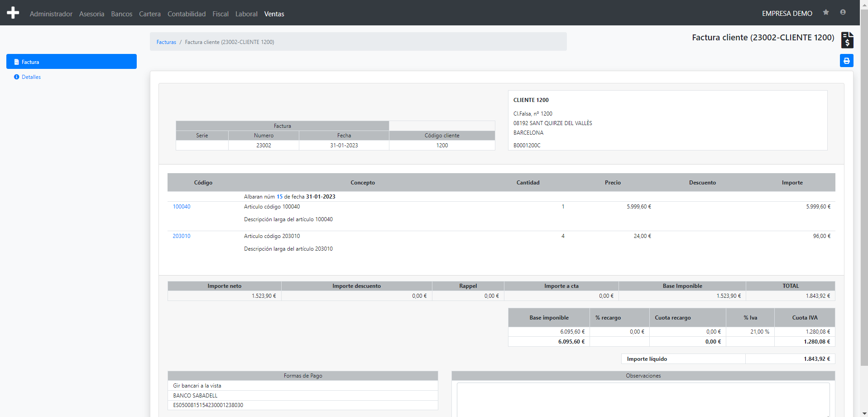Image resolution: width=868 pixels, height=417 pixels.
Task: Click the Factura document icon in sidebar
Action: [17, 62]
